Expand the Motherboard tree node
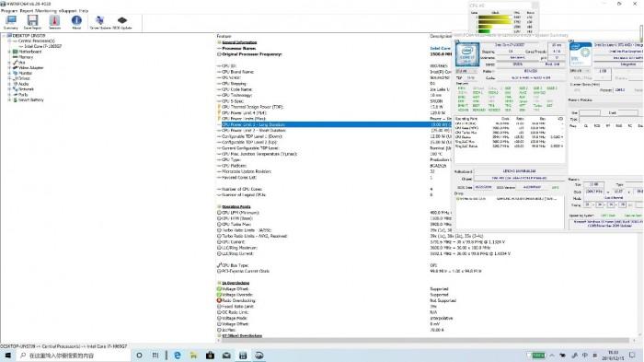 tap(9, 52)
